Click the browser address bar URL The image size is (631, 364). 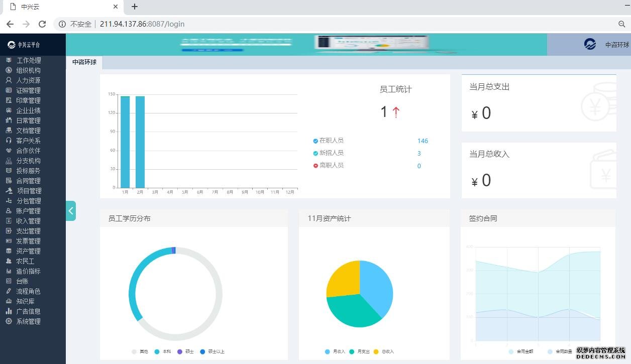tap(142, 24)
